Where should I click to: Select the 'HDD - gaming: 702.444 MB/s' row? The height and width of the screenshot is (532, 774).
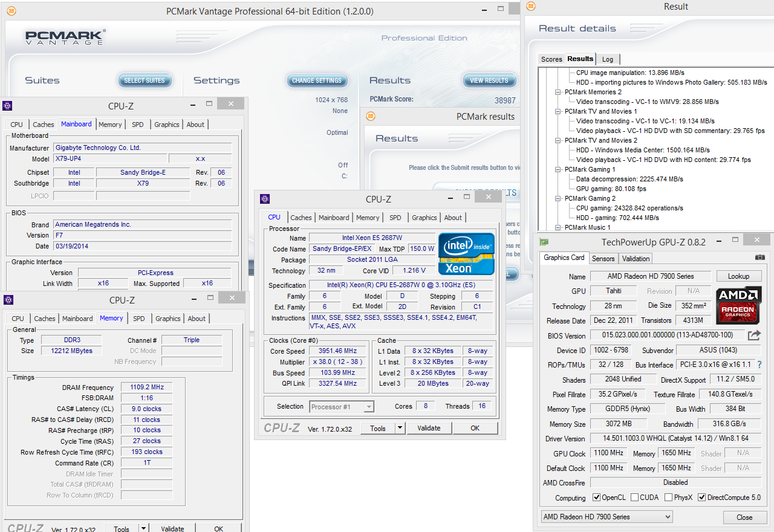point(617,218)
